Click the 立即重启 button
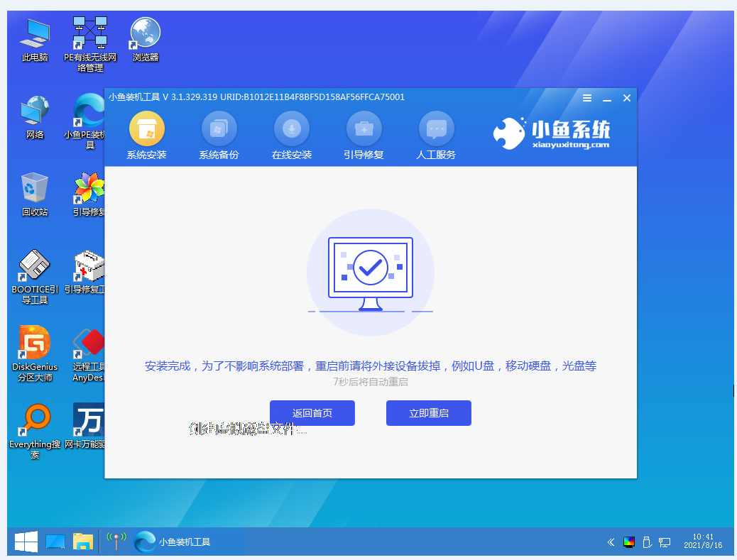737x560 pixels. point(428,413)
